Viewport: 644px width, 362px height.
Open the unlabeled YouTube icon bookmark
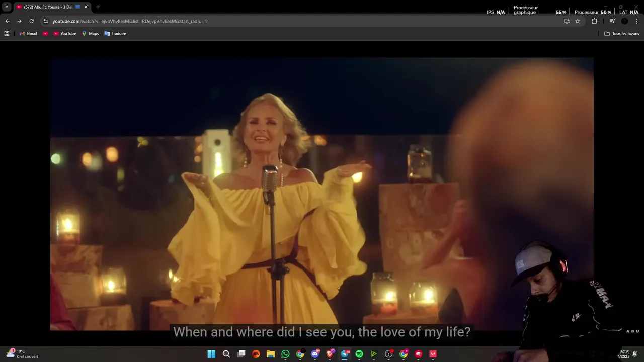45,34
